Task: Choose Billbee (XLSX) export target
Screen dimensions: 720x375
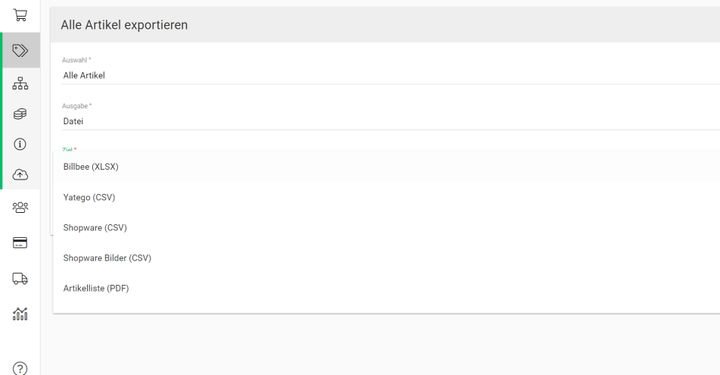Action: point(387,167)
